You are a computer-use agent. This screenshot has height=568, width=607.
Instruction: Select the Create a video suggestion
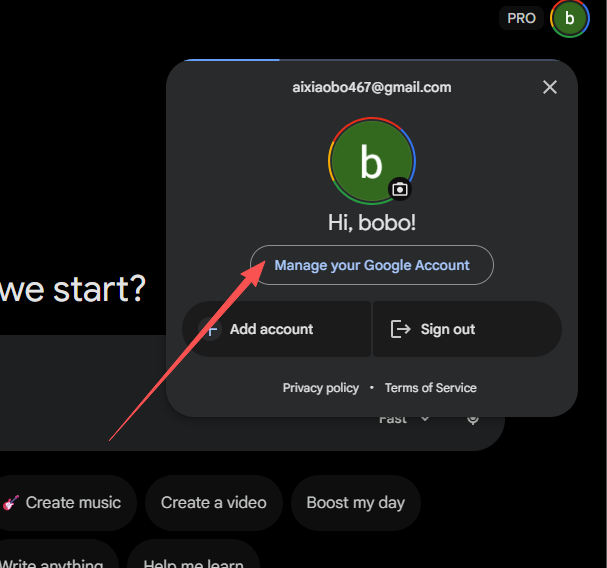click(x=213, y=502)
